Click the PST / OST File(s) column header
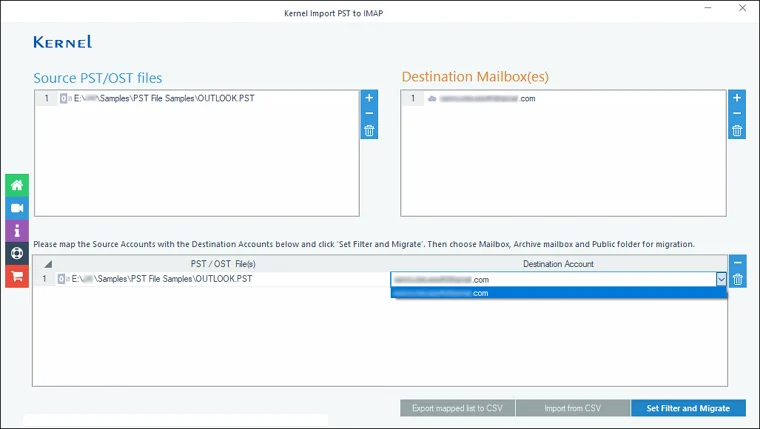 (x=223, y=264)
